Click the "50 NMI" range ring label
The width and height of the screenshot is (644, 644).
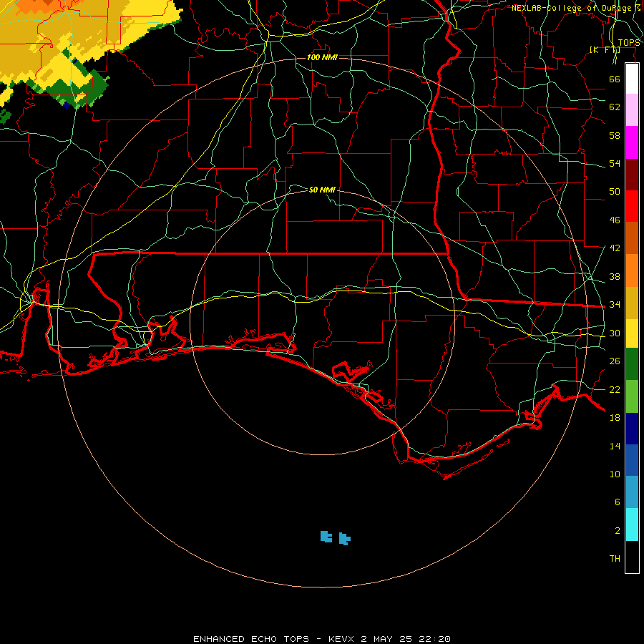[322, 190]
